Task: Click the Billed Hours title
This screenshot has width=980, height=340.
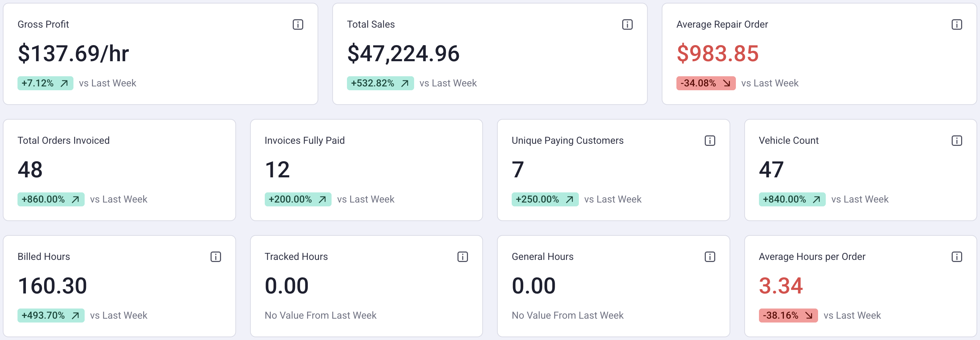Action: 44,256
